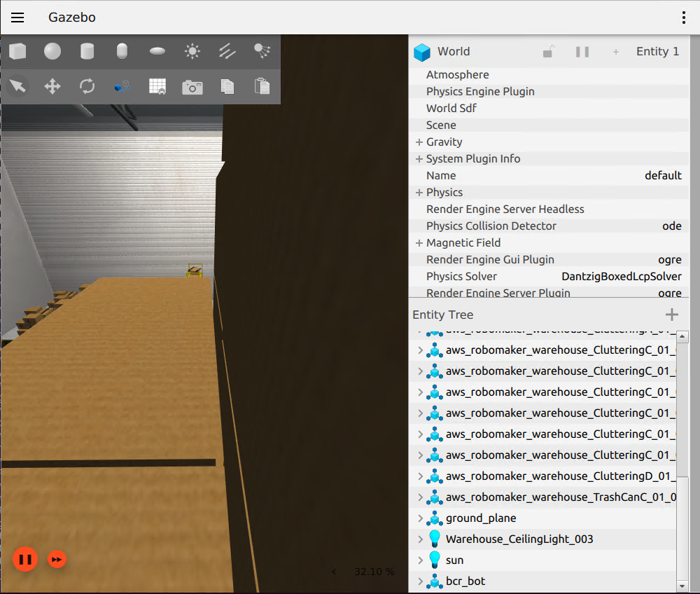
Task: Open the three-dot options menu
Action: coord(683,18)
